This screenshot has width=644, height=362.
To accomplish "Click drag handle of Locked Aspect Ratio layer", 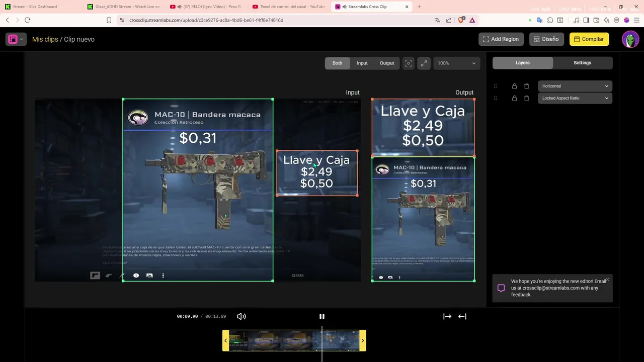I will [495, 98].
